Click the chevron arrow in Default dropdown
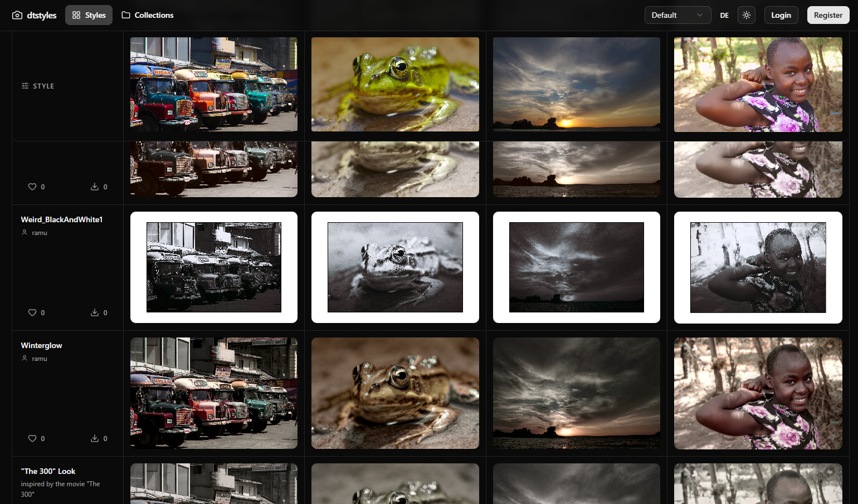Image resolution: width=858 pixels, height=504 pixels. pyautogui.click(x=700, y=15)
